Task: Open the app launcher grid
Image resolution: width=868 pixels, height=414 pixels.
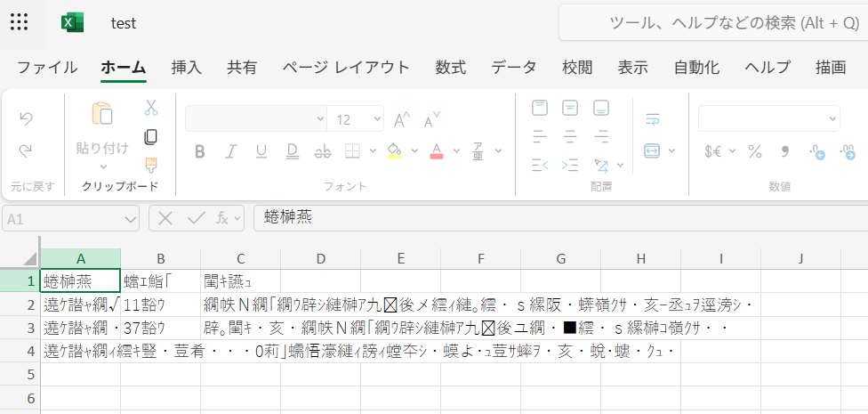Action: pos(20,22)
